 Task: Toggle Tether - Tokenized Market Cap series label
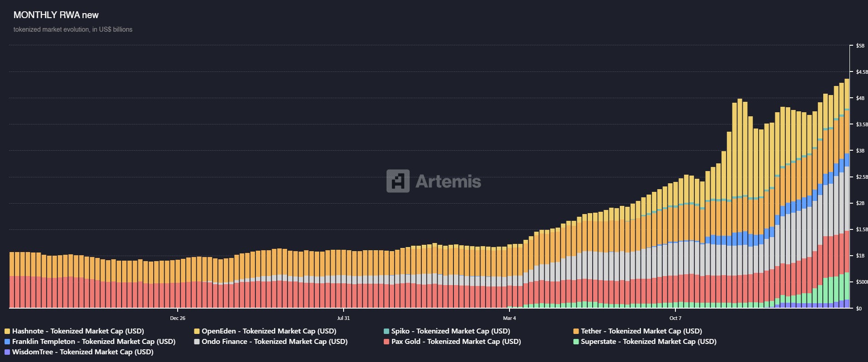642,331
